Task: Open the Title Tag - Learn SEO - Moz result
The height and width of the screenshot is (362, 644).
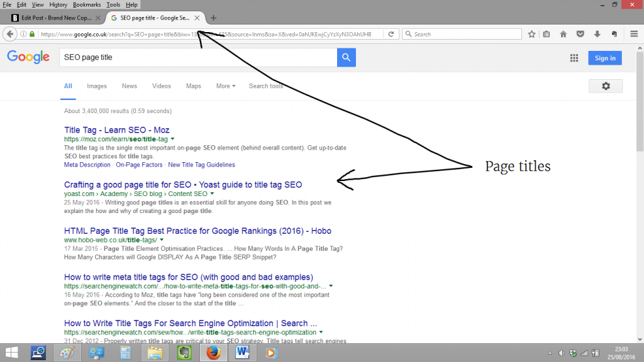Action: tap(116, 130)
